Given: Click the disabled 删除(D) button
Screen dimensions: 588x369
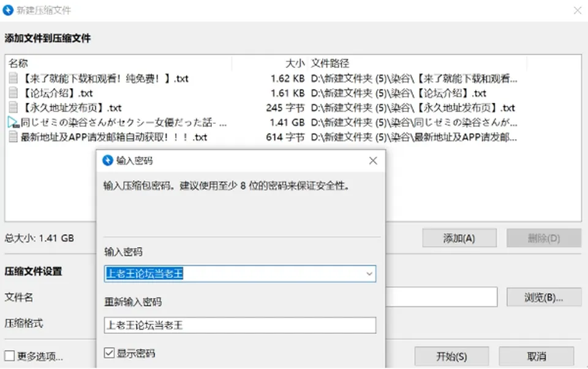Looking at the screenshot, I should pyautogui.click(x=544, y=238).
